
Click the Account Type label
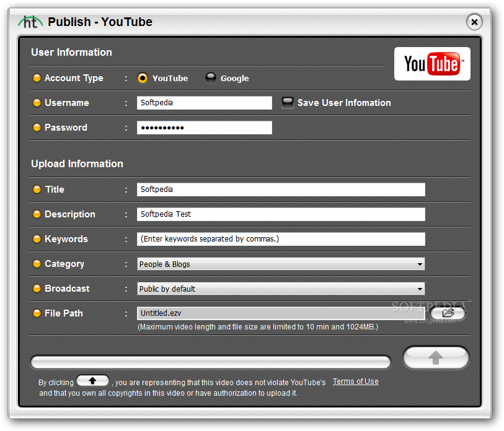click(74, 78)
